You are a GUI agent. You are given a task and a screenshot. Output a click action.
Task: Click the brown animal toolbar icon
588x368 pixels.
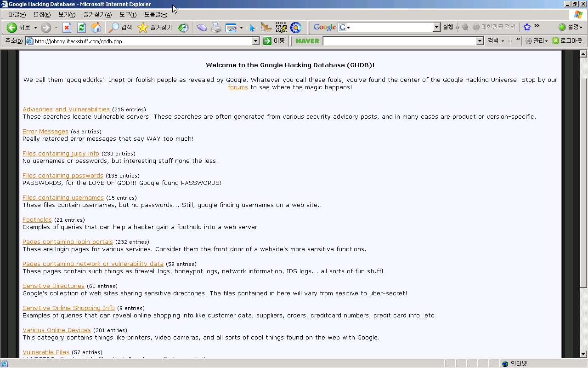266,28
